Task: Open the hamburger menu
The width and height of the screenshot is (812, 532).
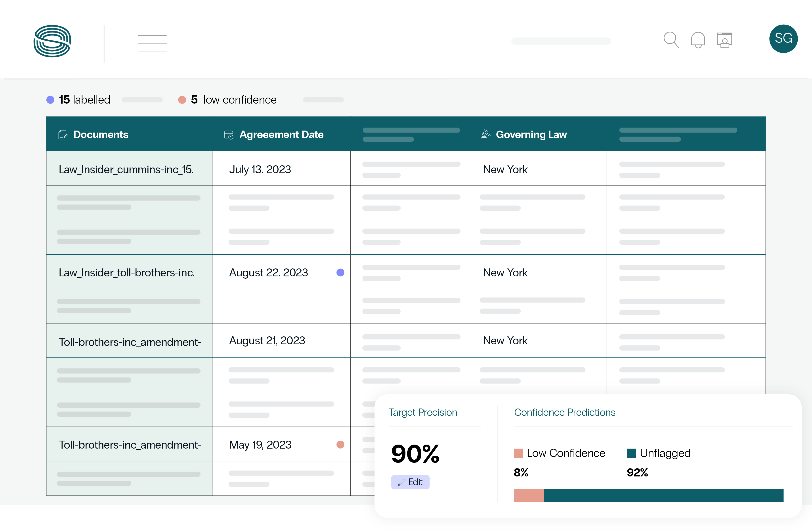Action: tap(152, 43)
